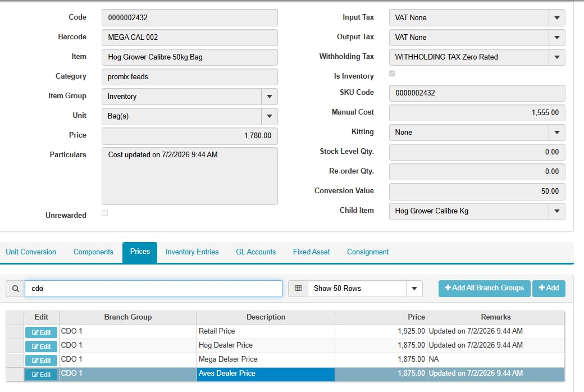Click the Add All Branch Groups button
The image size is (584, 392).
point(484,289)
